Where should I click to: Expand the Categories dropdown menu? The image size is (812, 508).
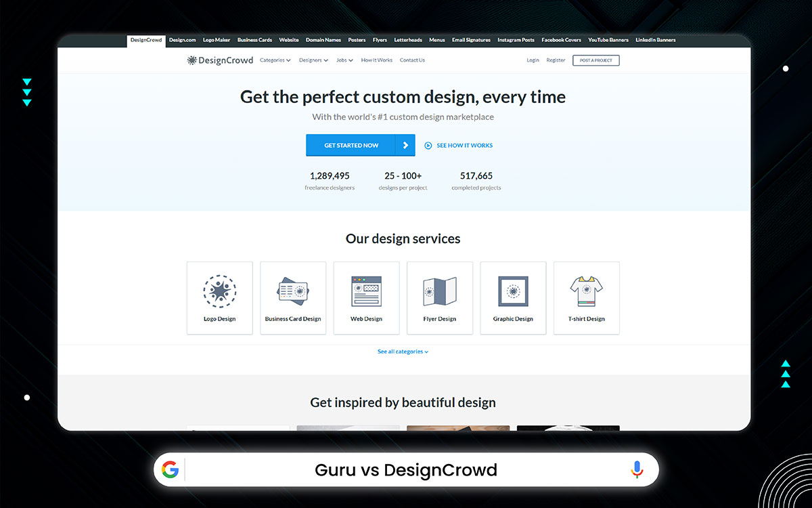(x=275, y=60)
